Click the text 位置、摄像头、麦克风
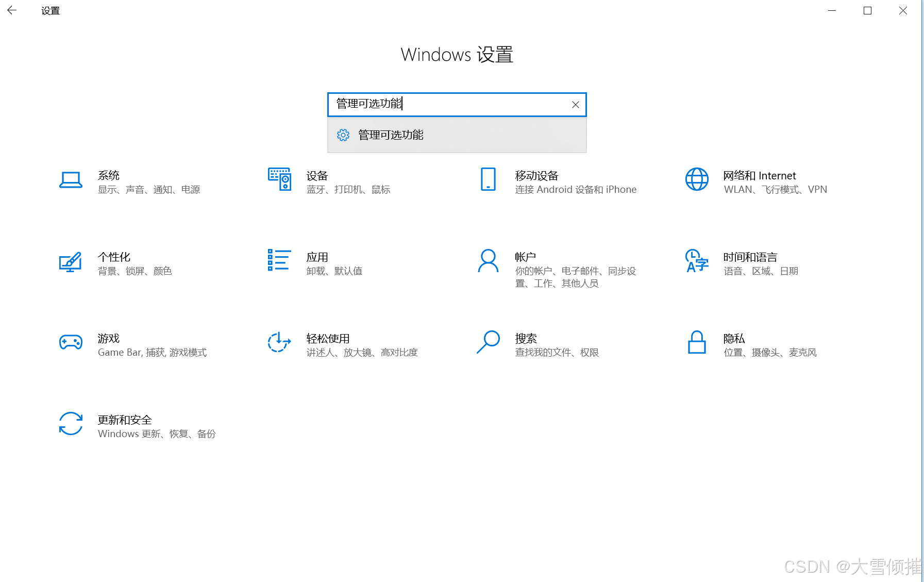This screenshot has height=582, width=924. tap(770, 353)
